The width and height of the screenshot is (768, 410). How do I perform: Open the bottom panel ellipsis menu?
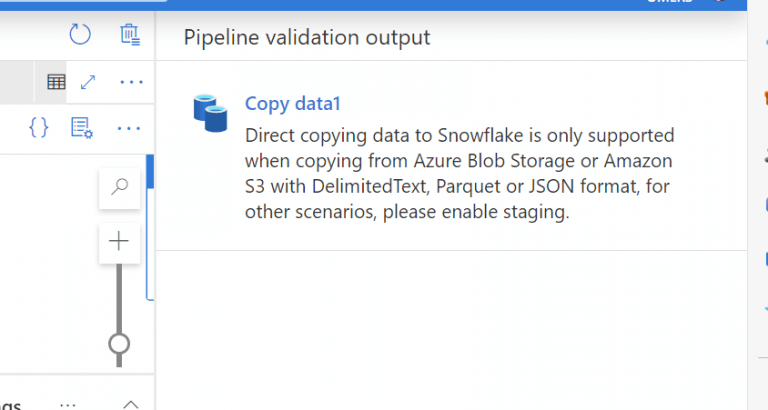point(68,405)
